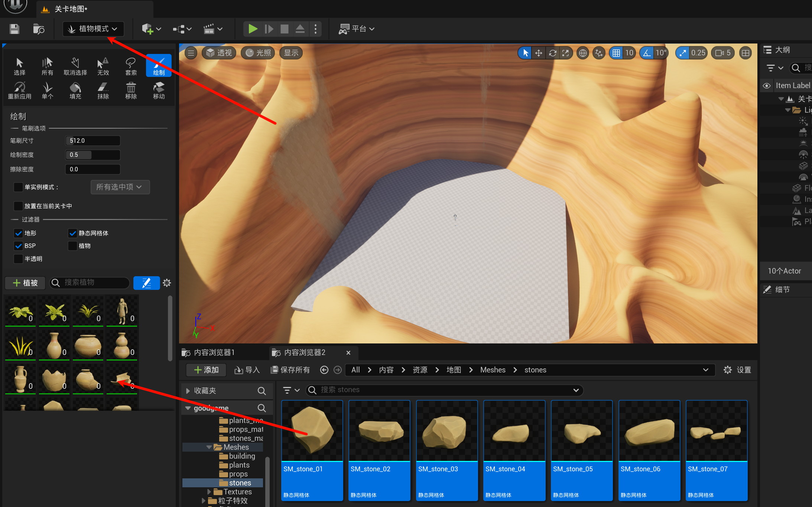Uncheck the BSP filter checkbox
The height and width of the screenshot is (507, 812).
(x=18, y=246)
